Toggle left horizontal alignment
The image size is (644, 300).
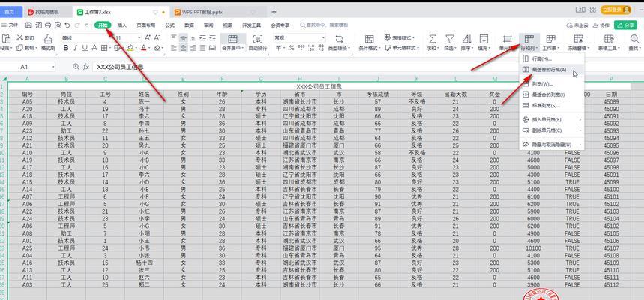point(174,48)
